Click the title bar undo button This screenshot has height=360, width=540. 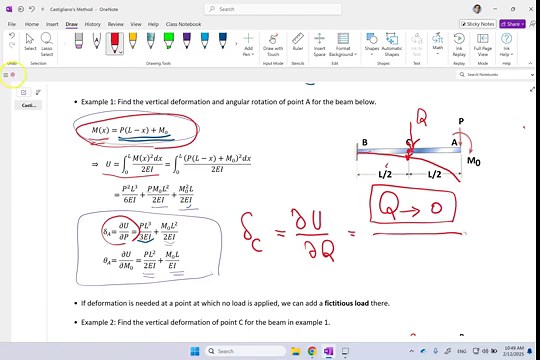click(32, 9)
